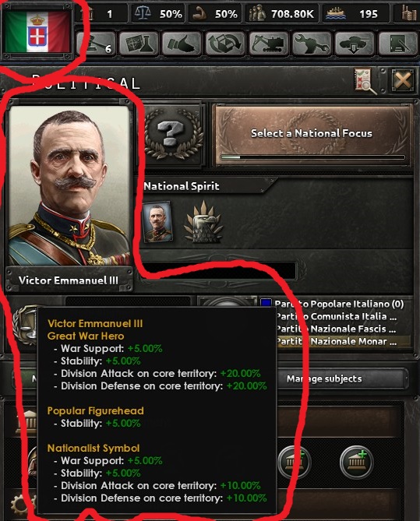Viewport: 420px width, 521px height.
Task: Open the political checklist magnifier icon
Action: (365, 81)
